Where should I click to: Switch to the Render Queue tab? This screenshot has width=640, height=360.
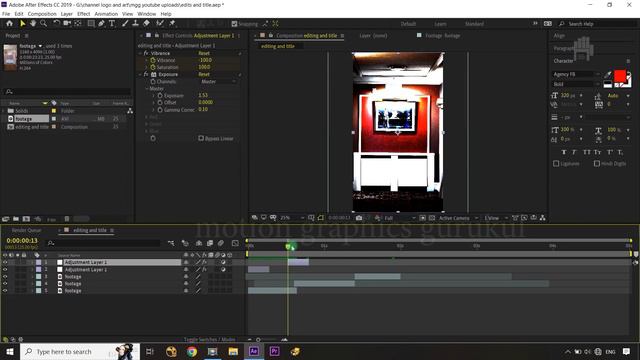coord(27,230)
